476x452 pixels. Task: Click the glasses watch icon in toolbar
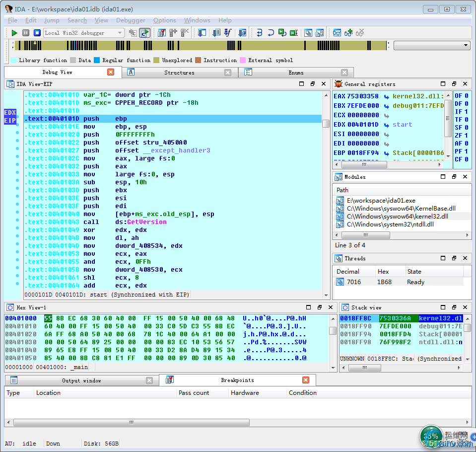(337, 33)
